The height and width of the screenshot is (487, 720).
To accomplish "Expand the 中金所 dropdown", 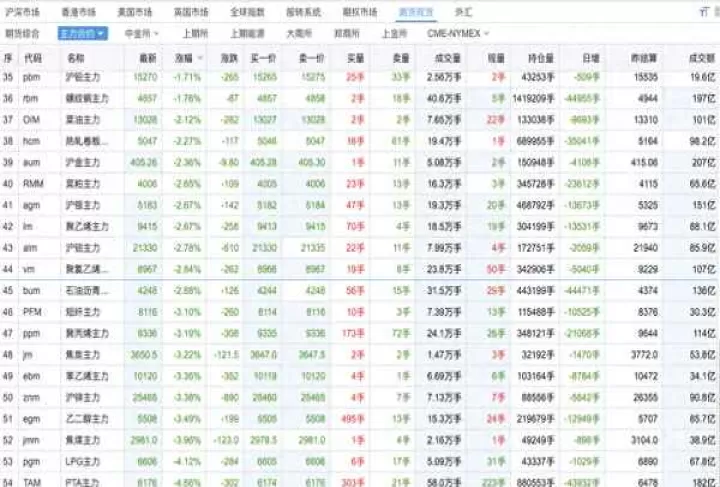I will [141, 34].
